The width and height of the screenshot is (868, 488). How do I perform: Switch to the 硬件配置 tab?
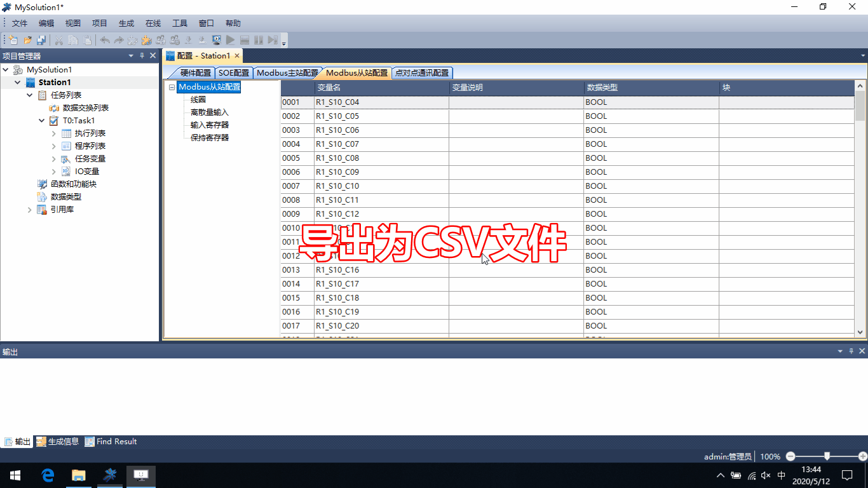pos(195,73)
